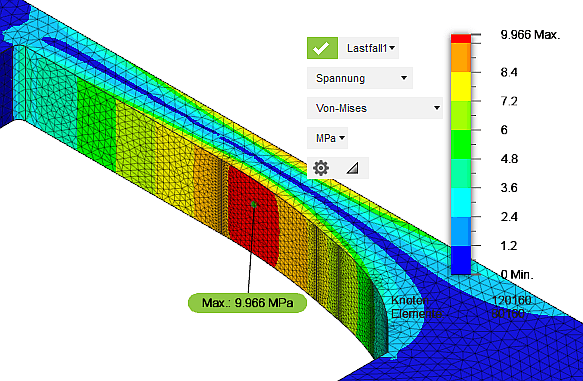Click the red segment of color legend
Image resolution: width=583 pixels, height=381 pixels.
point(461,39)
